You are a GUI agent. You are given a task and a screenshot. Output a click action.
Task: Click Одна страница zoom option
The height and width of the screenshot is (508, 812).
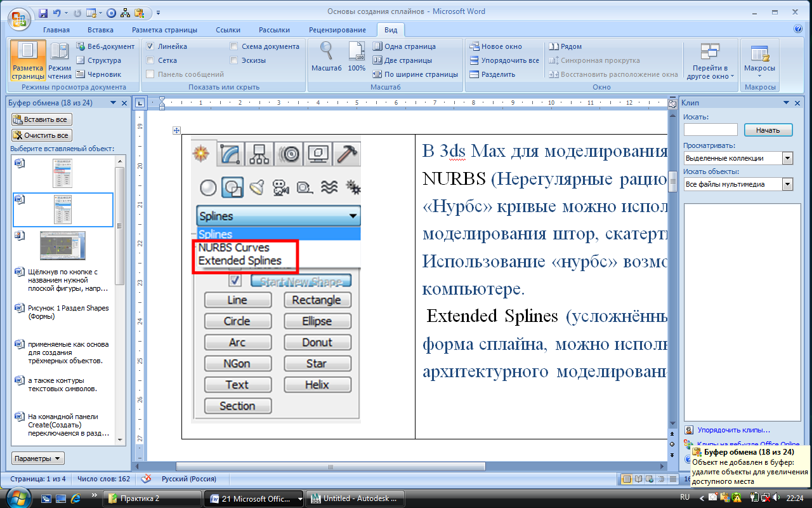tap(404, 46)
